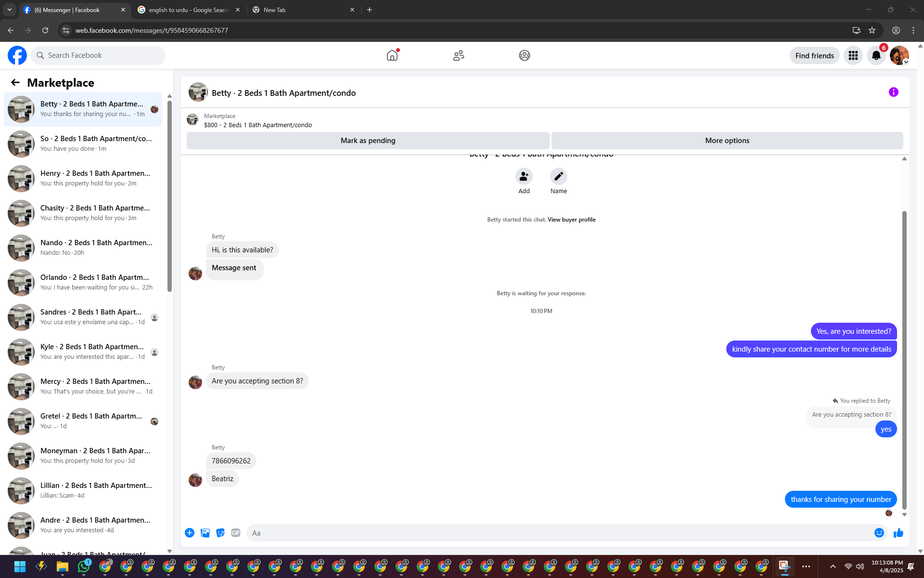
Task: Send a thumbs up like
Action: pos(898,533)
